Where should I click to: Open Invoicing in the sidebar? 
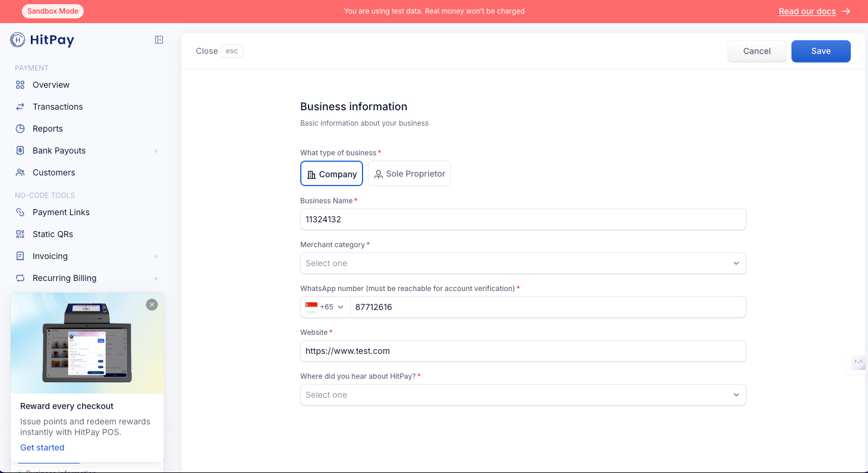coord(50,256)
